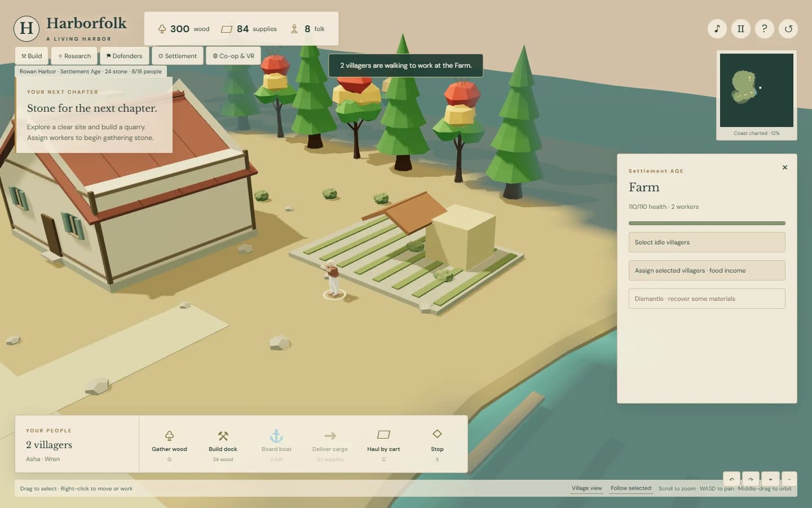Click the folk population icon
This screenshot has width=812, height=508.
tap(294, 29)
